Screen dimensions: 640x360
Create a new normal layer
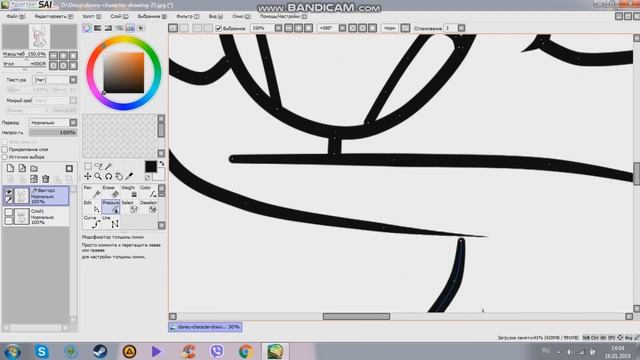pyautogui.click(x=10, y=168)
